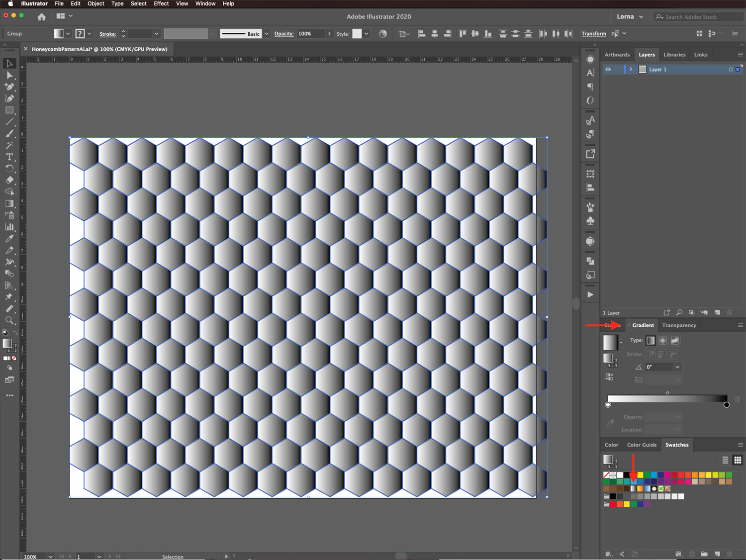Viewport: 746px width, 560px height.
Task: Switch to the Color Guide tab
Action: (642, 445)
